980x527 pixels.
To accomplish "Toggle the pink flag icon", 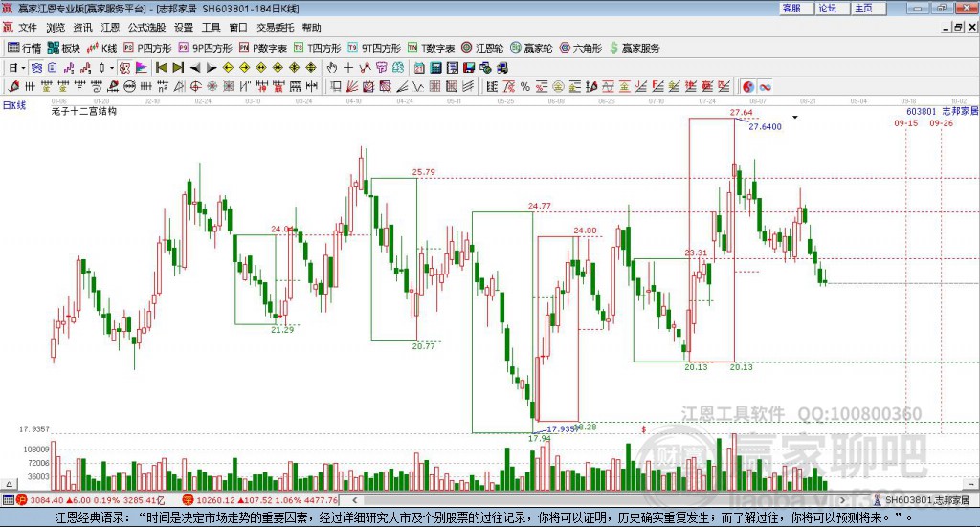I will point(142,68).
